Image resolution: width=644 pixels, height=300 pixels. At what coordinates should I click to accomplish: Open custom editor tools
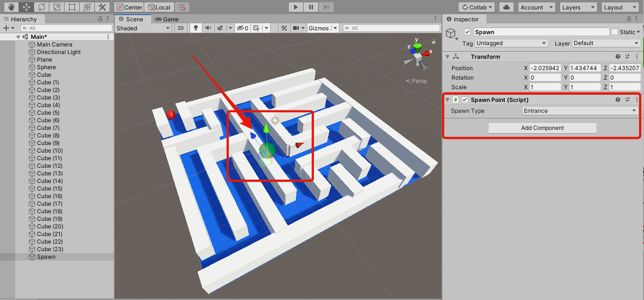pyautogui.click(x=101, y=7)
